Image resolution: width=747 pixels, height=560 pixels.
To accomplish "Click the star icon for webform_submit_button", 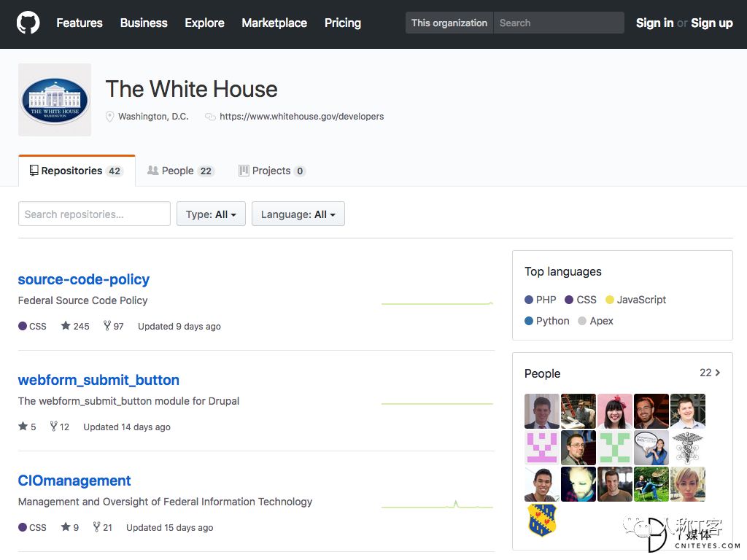I will pos(23,426).
